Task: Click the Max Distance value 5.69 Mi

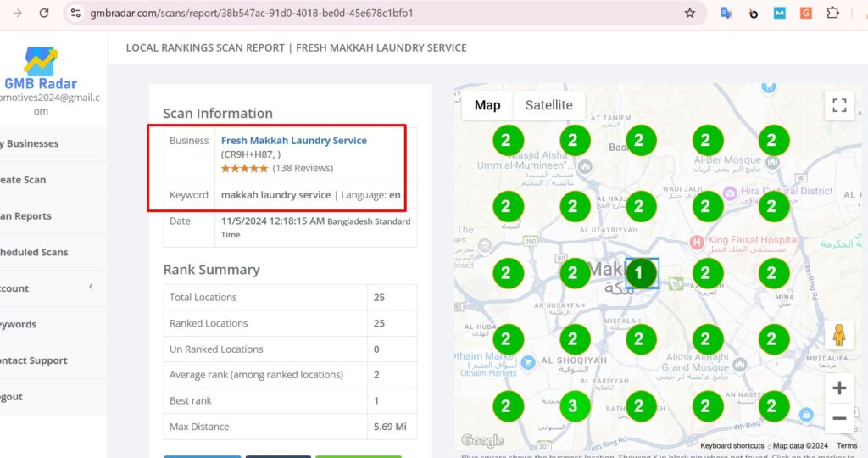Action: (390, 427)
